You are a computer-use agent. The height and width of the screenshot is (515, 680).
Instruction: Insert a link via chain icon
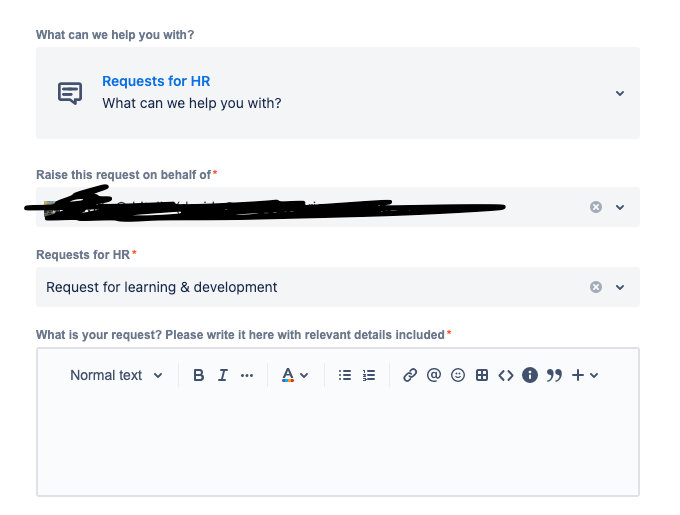(410, 375)
